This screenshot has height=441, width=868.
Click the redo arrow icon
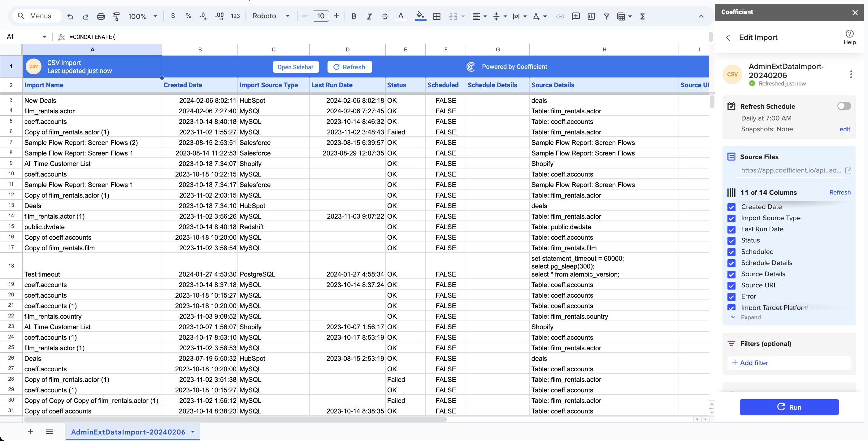pyautogui.click(x=85, y=16)
